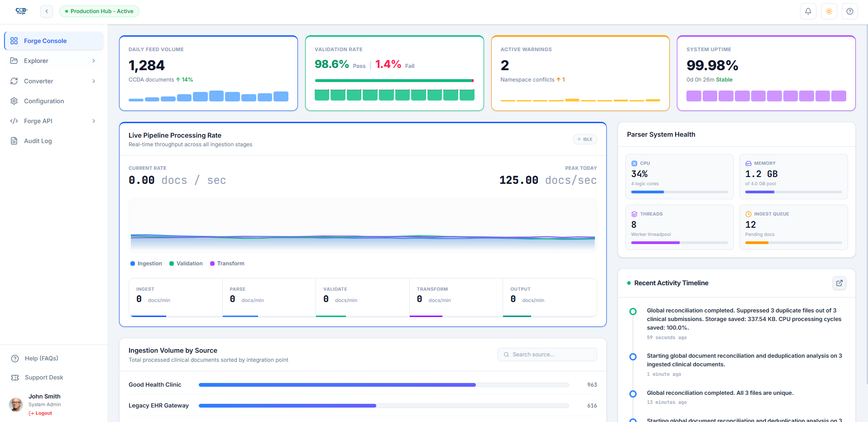Expand the Forge API submenu chevron
The image size is (868, 422).
pos(94,121)
